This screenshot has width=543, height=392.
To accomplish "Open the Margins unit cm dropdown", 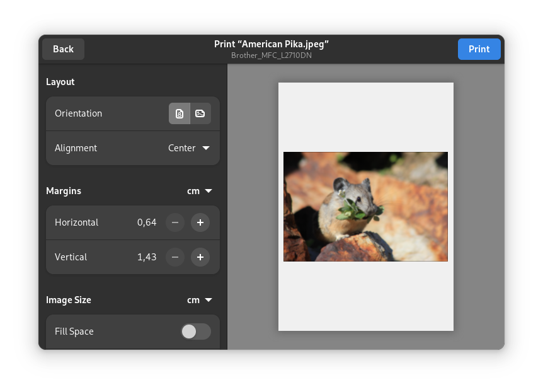I will point(199,191).
